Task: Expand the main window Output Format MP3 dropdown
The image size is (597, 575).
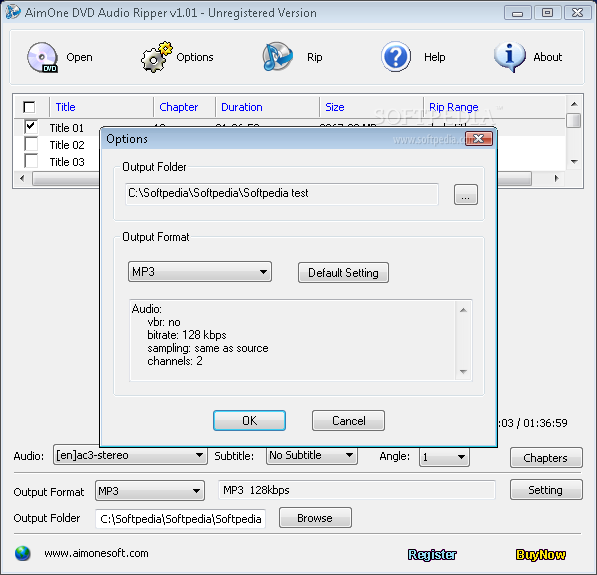Action: click(150, 490)
